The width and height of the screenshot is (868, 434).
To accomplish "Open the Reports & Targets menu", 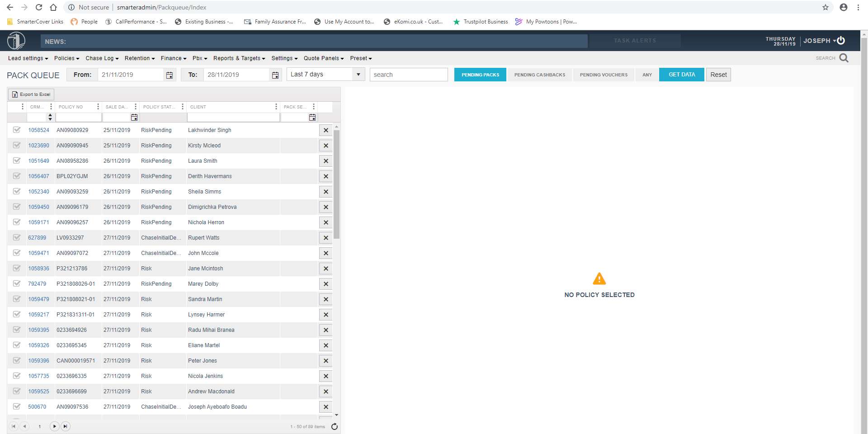I will (x=239, y=58).
